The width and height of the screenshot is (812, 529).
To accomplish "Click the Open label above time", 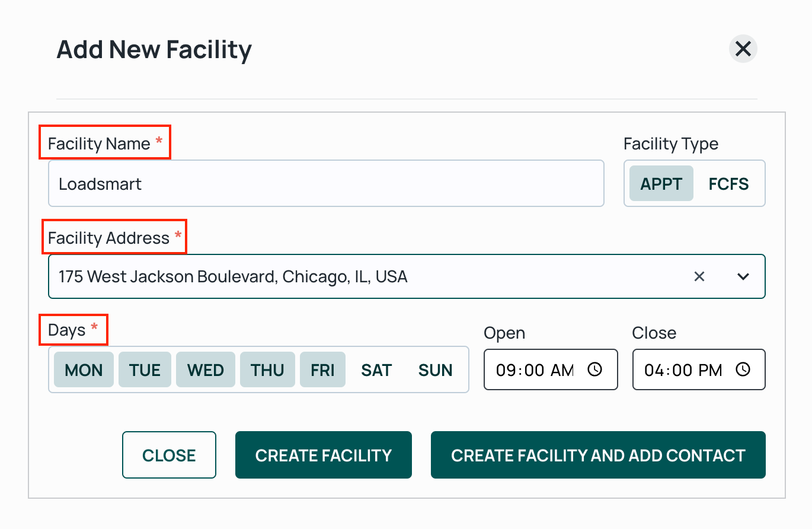I will coord(504,333).
